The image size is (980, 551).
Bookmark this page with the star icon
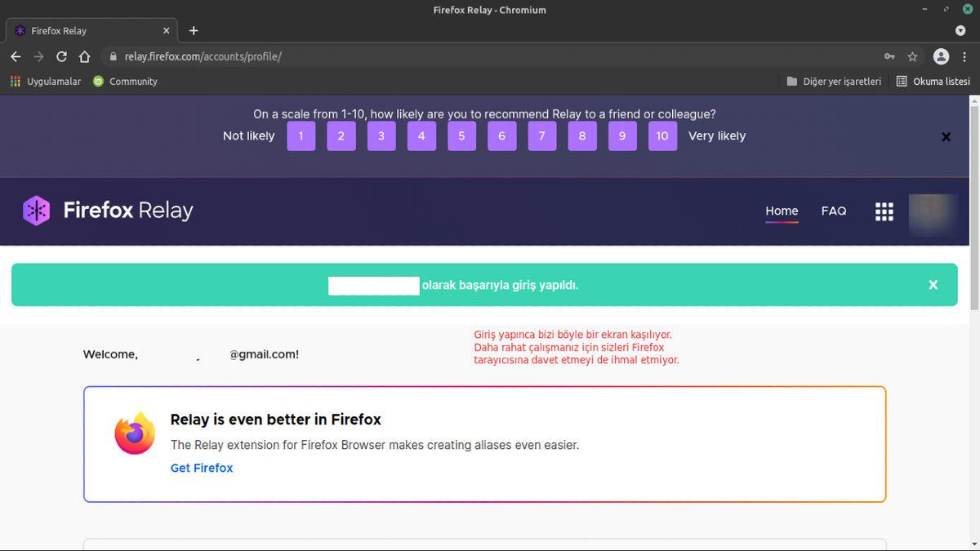(x=912, y=56)
